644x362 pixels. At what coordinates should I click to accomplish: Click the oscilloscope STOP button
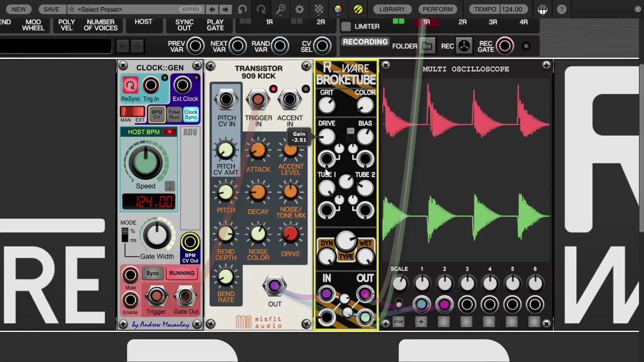pos(398,322)
